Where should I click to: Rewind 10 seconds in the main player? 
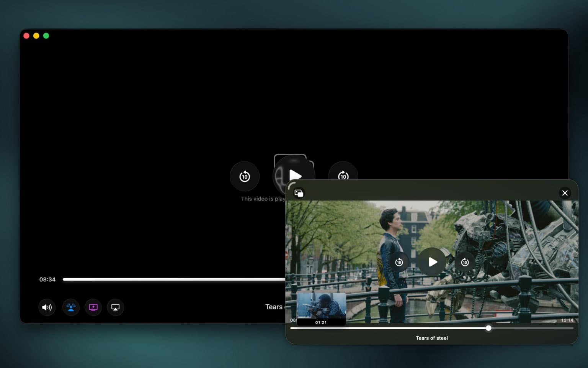(x=244, y=176)
